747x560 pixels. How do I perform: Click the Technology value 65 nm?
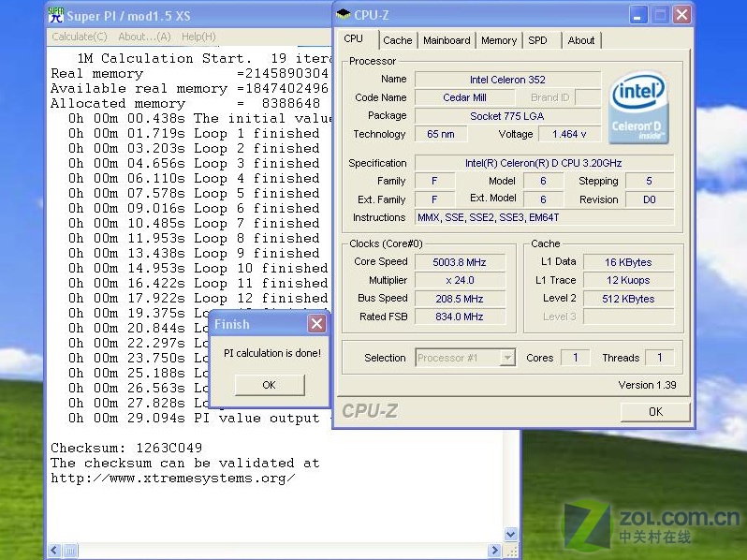click(x=441, y=135)
